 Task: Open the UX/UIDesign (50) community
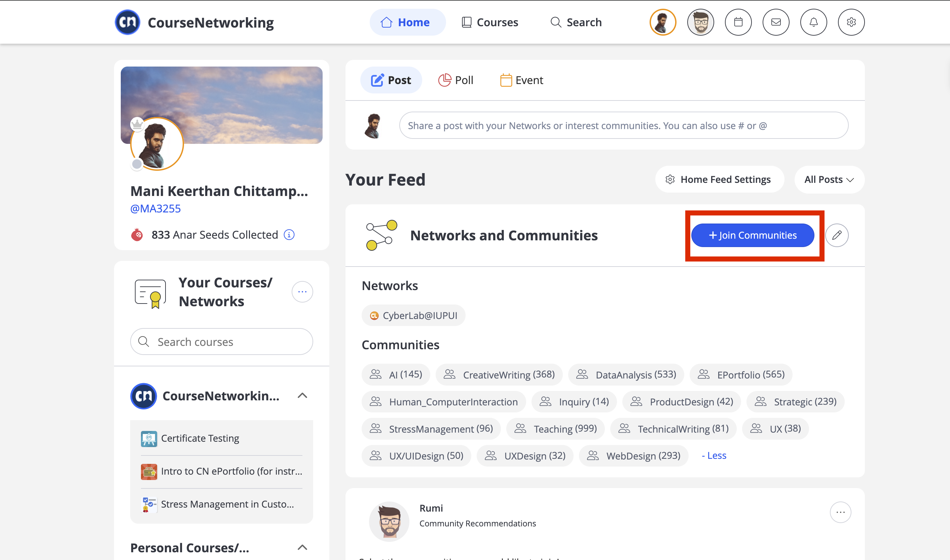(x=416, y=455)
